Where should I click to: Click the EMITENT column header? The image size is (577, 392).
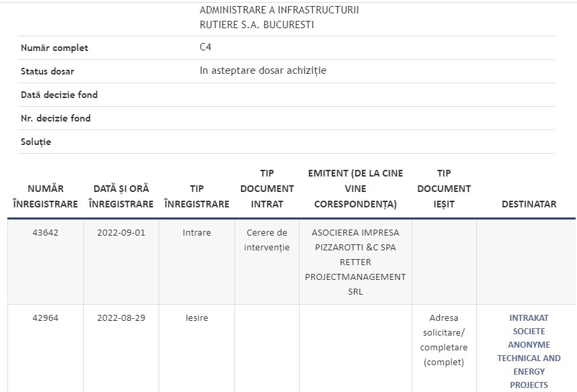coord(355,189)
